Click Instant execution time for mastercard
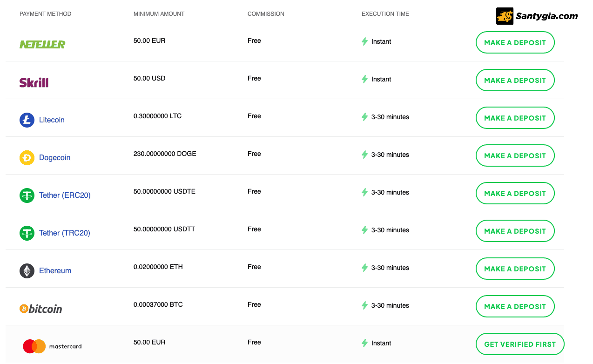Image resolution: width=593 pixels, height=364 pixels. [x=381, y=343]
